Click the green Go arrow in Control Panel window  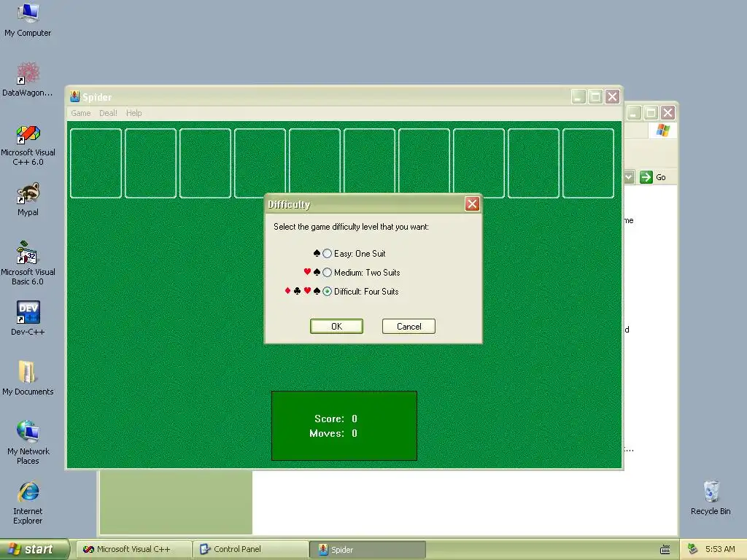pyautogui.click(x=646, y=177)
